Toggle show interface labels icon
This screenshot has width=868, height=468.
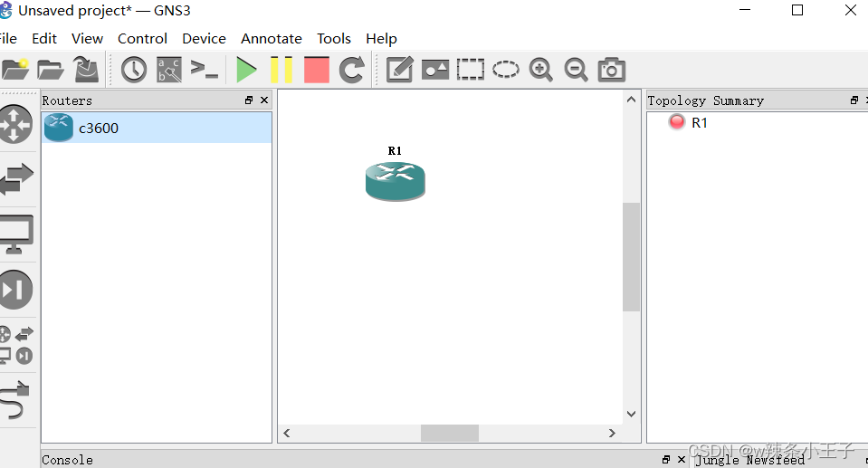tap(169, 70)
